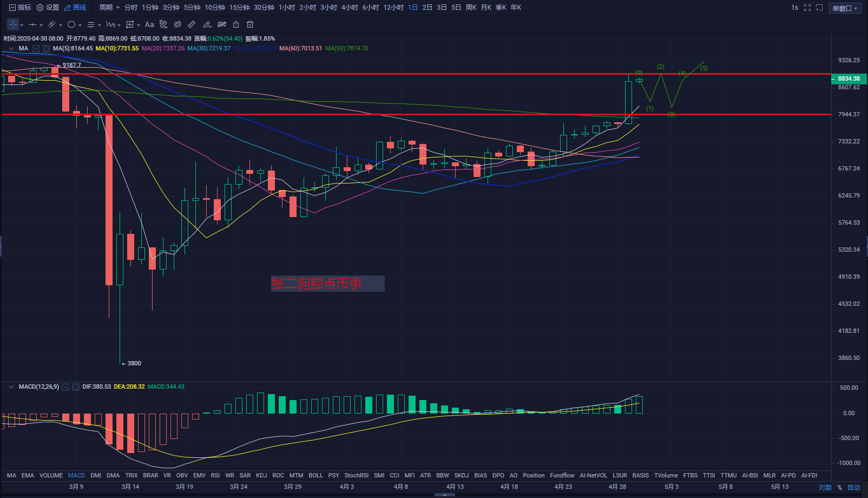This screenshot has height=498, width=868.
Task: Expand Fibonacci tool dropdown arrow
Action: [x=100, y=25]
